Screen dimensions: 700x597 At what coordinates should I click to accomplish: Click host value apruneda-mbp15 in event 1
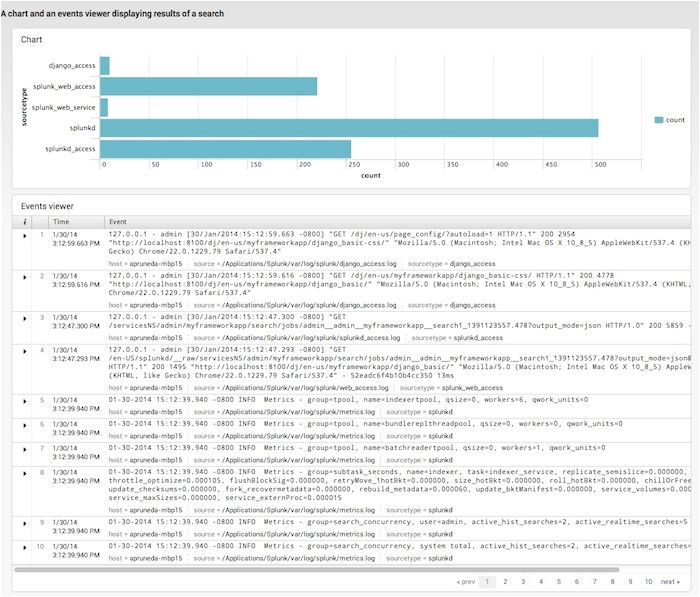tap(156, 264)
